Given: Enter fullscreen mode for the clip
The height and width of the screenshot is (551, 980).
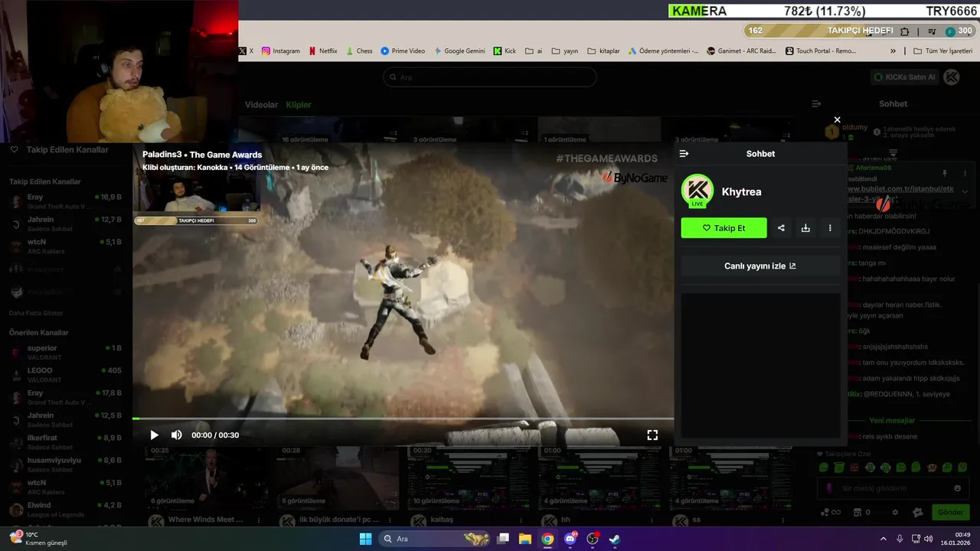Looking at the screenshot, I should [652, 435].
